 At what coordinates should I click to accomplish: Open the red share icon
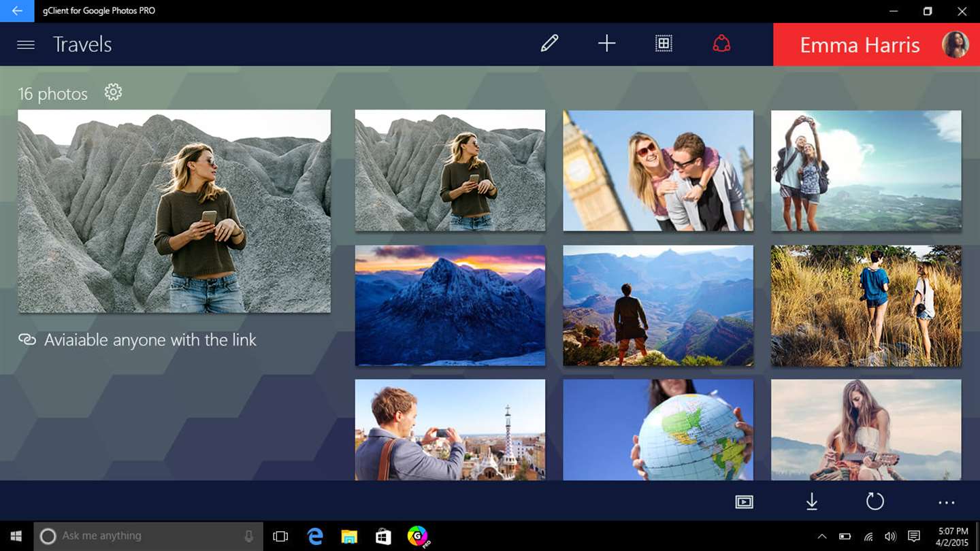(x=721, y=44)
